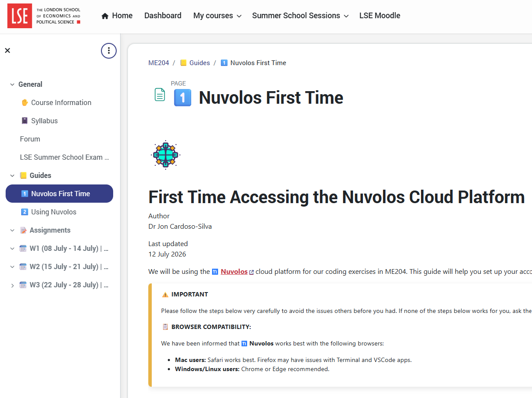Collapse the Assignments section chevron
The image size is (532, 398).
[12, 230]
